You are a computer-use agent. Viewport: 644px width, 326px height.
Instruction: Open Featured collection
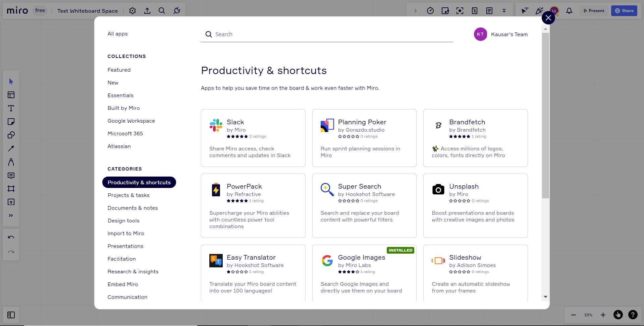point(119,70)
